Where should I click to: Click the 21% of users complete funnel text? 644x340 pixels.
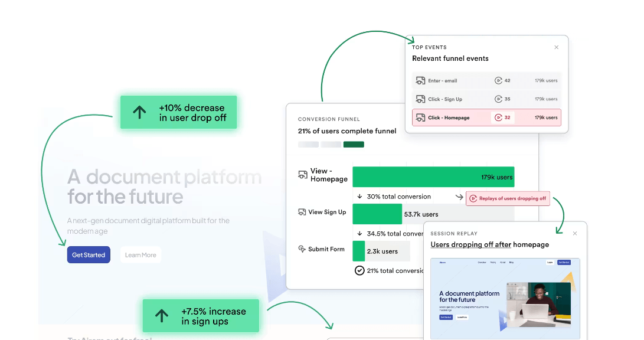[x=347, y=131]
